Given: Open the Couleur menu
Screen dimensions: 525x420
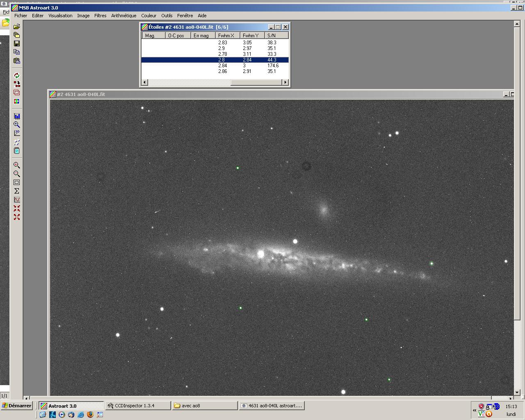Looking at the screenshot, I should [148, 16].
